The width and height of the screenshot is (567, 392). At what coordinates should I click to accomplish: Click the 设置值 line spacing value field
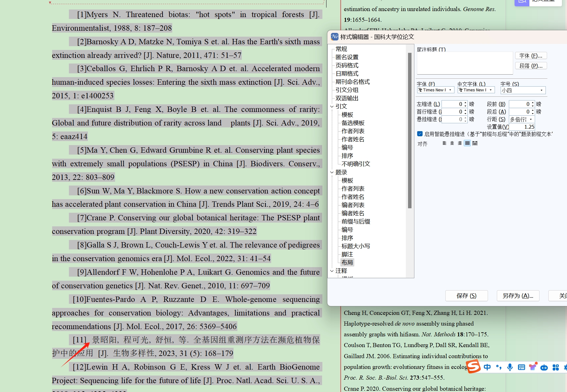click(522, 127)
